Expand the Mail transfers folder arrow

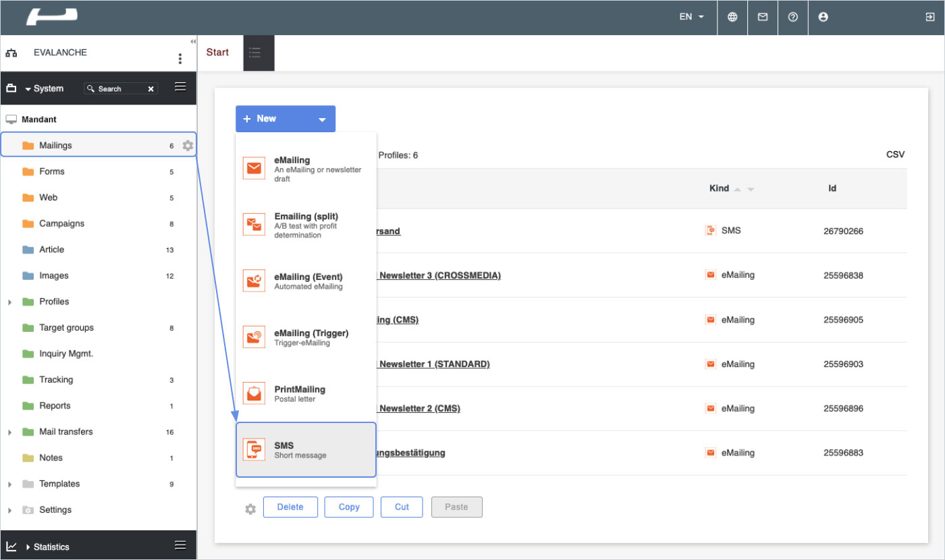click(10, 432)
